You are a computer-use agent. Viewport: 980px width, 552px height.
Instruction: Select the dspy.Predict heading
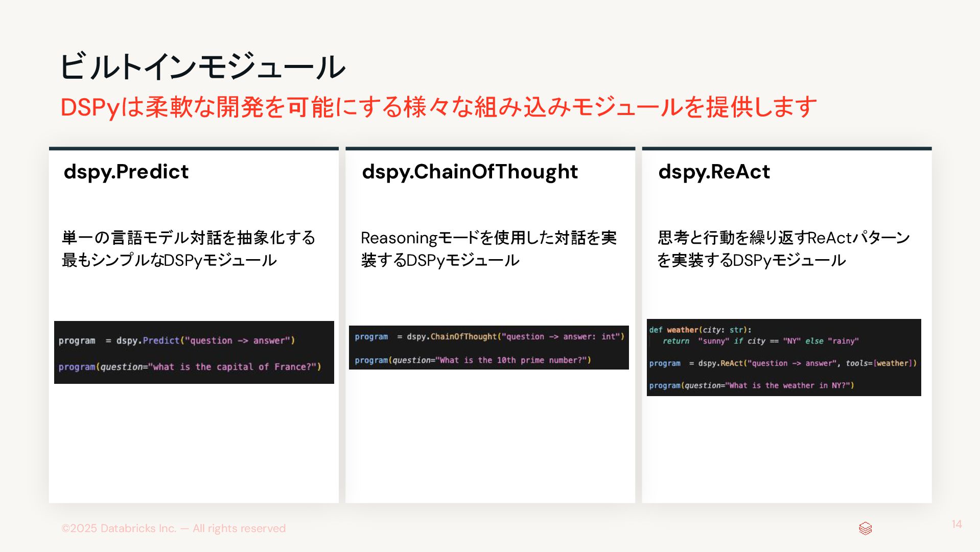126,172
